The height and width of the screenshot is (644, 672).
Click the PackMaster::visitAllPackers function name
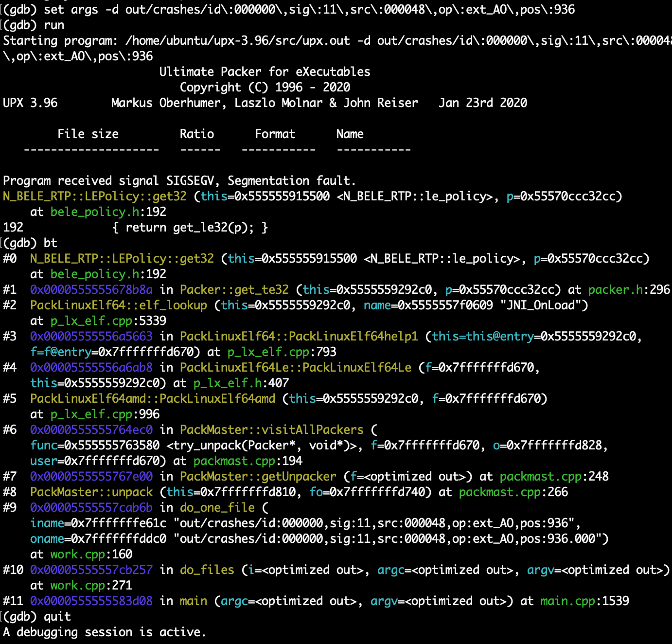271,430
